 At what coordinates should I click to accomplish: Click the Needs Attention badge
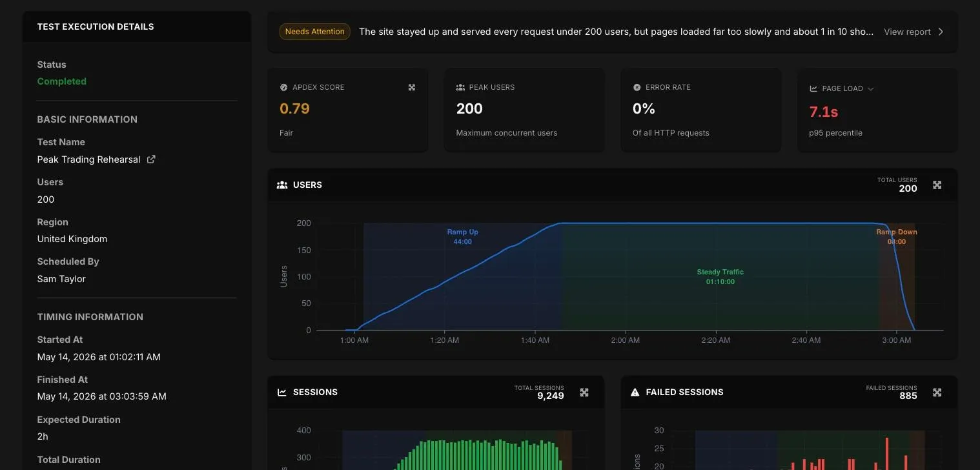[x=315, y=32]
